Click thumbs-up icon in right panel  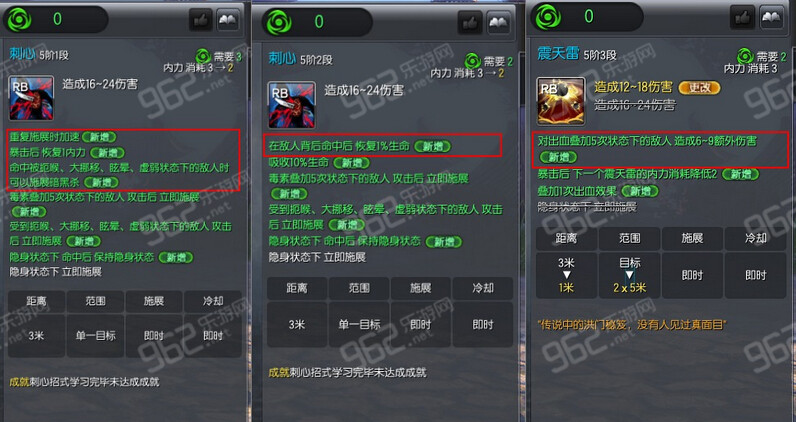point(743,18)
